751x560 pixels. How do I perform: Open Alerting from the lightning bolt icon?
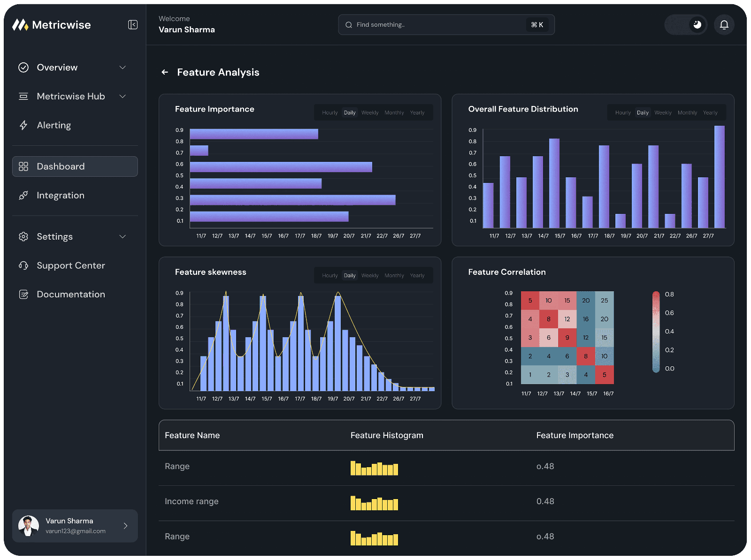click(23, 125)
